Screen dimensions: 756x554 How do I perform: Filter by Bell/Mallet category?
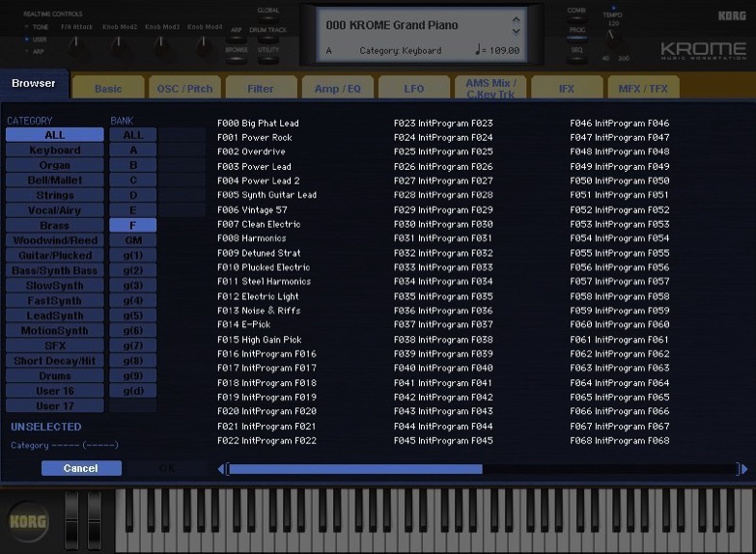pos(55,180)
